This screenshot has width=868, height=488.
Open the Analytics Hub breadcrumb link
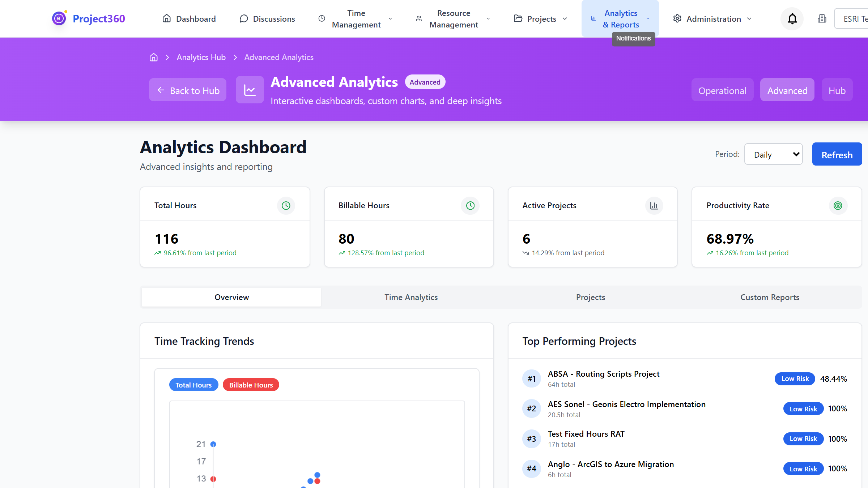click(201, 57)
